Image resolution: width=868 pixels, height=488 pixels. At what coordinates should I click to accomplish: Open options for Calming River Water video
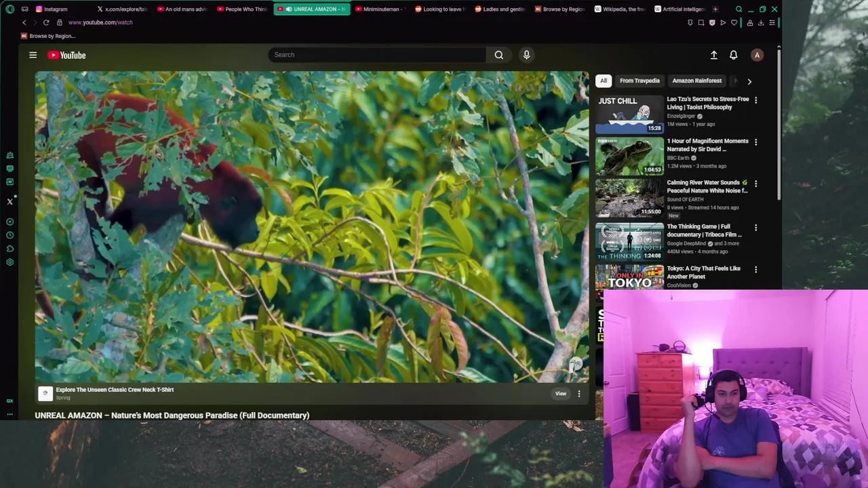tap(755, 184)
